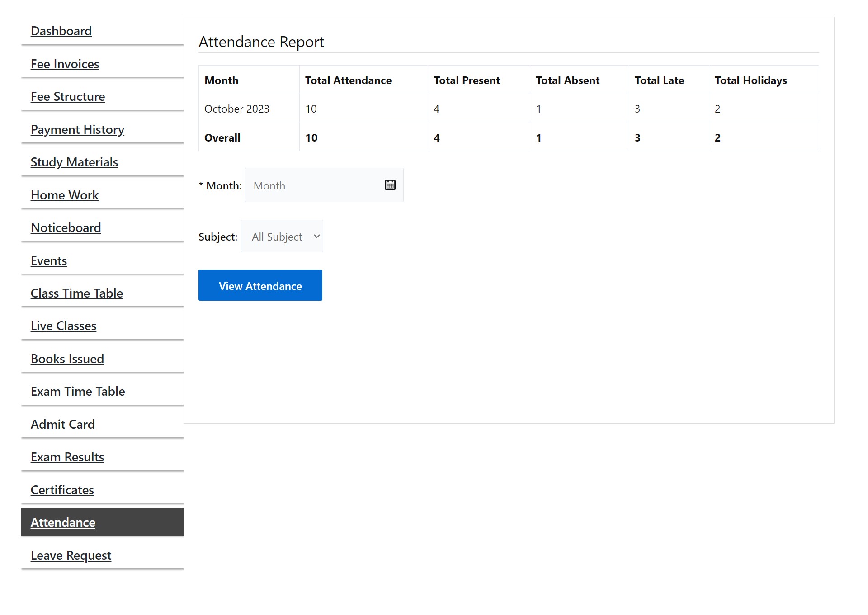Open Exam Results sidebar link

(66, 457)
